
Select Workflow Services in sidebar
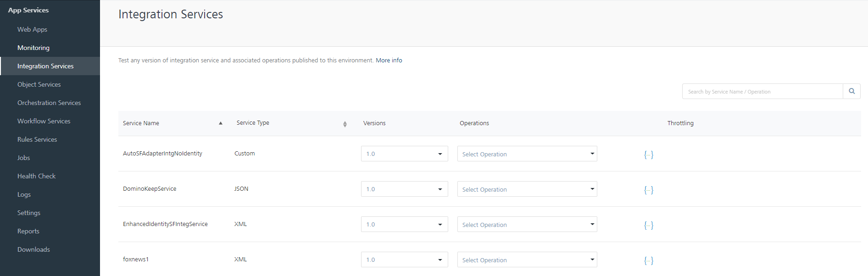pos(44,121)
